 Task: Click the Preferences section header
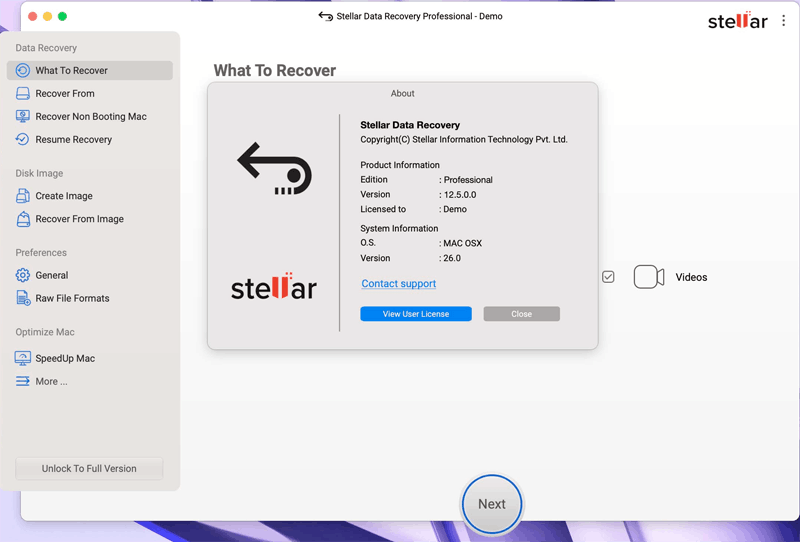(x=41, y=253)
